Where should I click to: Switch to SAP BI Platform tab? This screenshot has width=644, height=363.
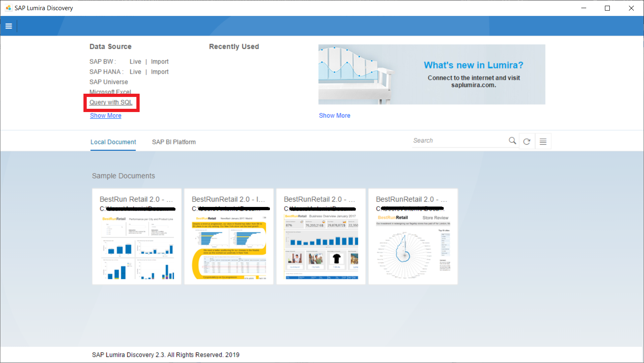click(174, 142)
